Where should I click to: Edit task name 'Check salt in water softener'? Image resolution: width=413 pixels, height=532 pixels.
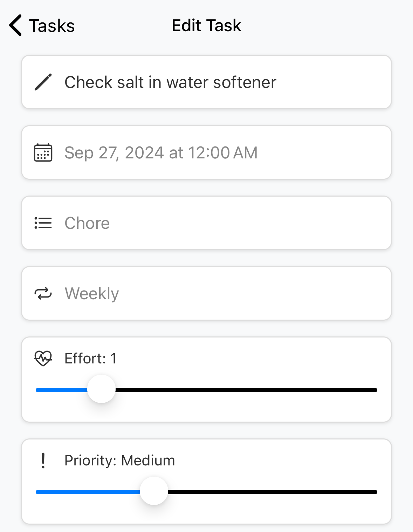click(171, 82)
